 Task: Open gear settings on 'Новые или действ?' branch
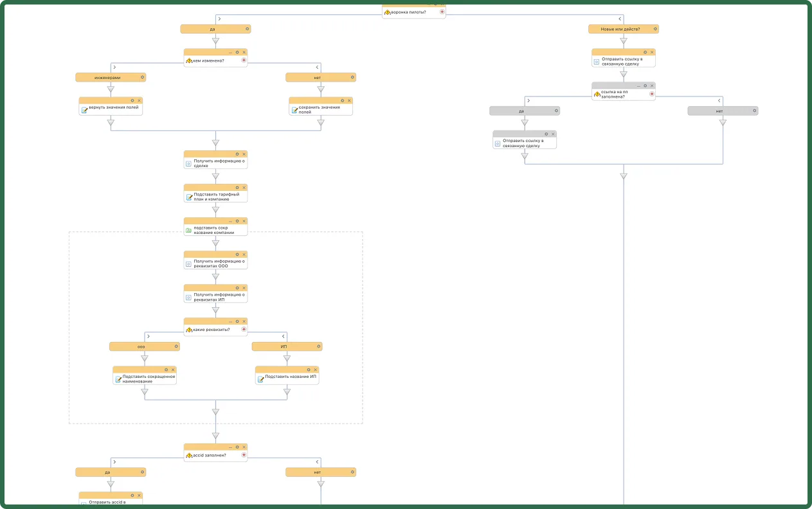point(655,29)
